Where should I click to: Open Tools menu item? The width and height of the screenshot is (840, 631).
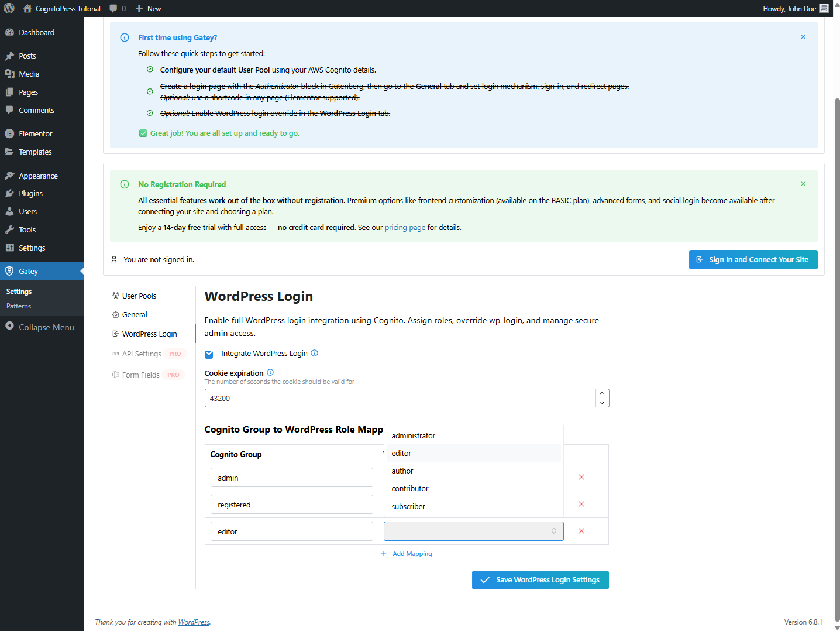coord(42,229)
